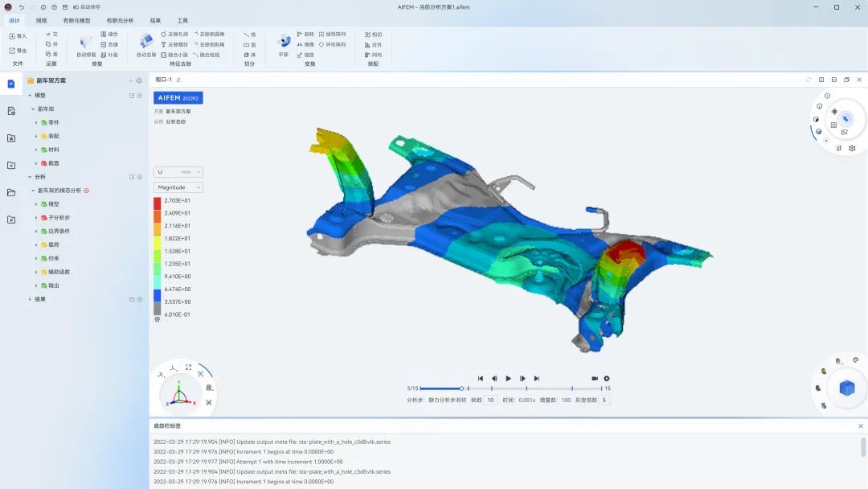Click the video record icon in playback bar
This screenshot has height=489, width=868.
pyautogui.click(x=595, y=378)
